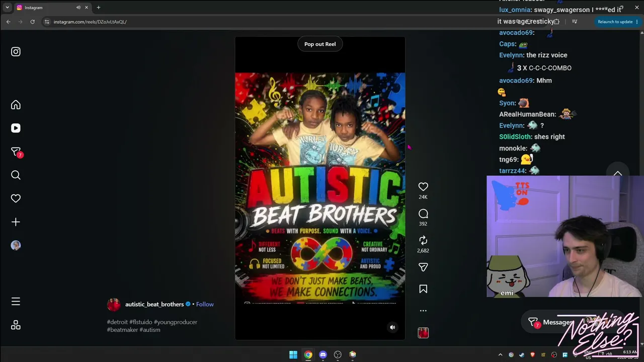This screenshot has height=362, width=644.
Task: Open the #flstuido hashtag
Action: coord(141,322)
